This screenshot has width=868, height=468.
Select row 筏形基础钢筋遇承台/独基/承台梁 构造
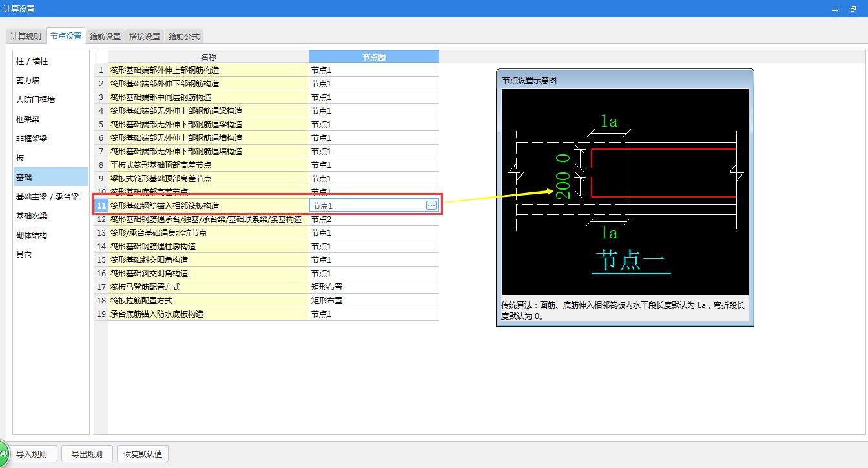(208, 219)
